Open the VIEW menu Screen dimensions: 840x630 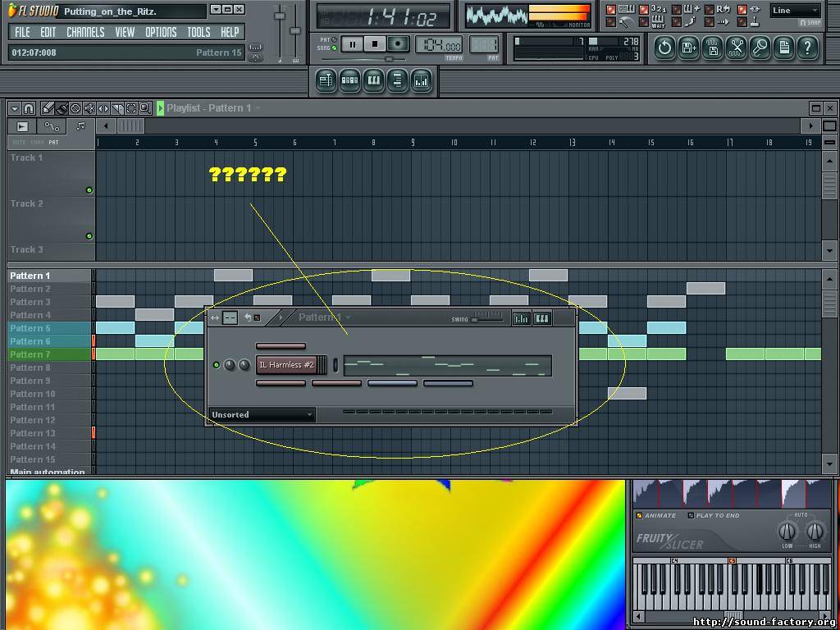(125, 33)
